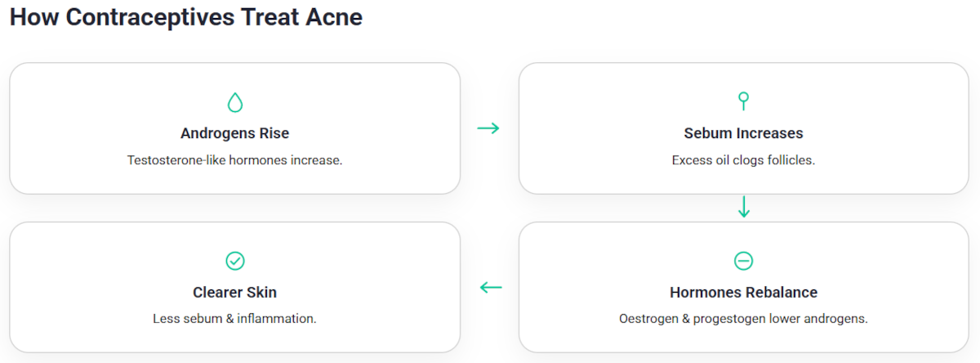Click the 'Less sebum & inflammation.' description

pos(235,319)
